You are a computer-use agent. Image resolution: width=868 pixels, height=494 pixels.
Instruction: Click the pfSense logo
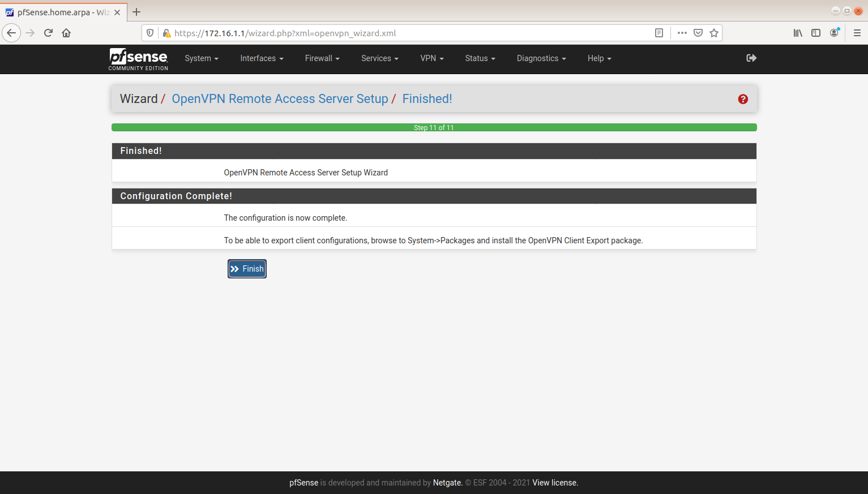click(x=138, y=59)
